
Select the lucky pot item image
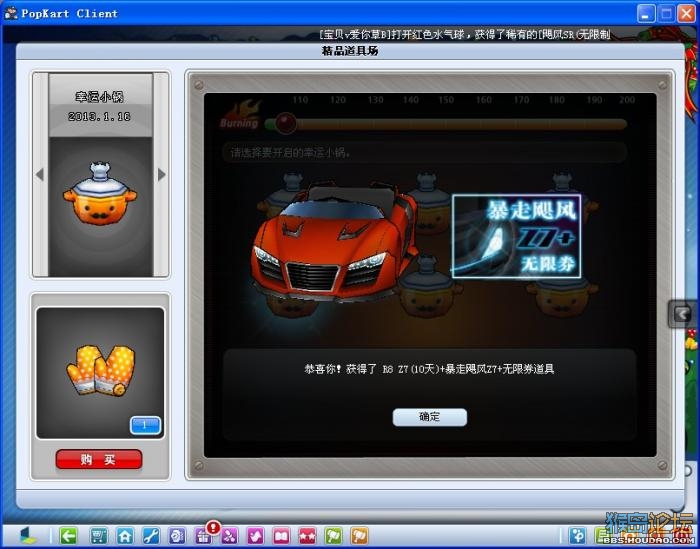tap(100, 193)
